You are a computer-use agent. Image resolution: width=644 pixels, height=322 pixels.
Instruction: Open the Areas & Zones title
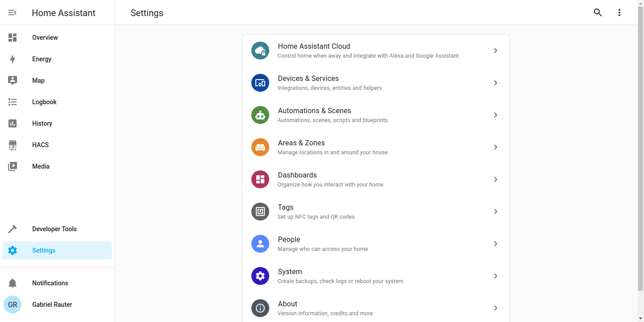point(301,143)
